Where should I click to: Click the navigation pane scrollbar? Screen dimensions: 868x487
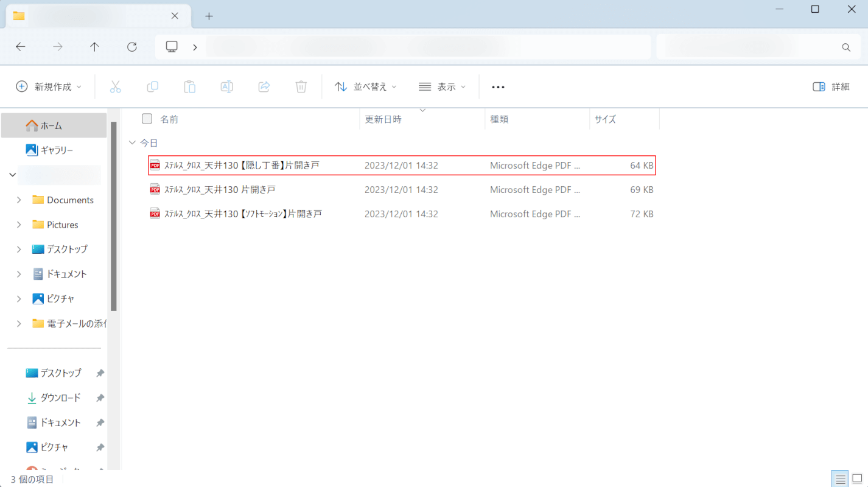click(113, 216)
